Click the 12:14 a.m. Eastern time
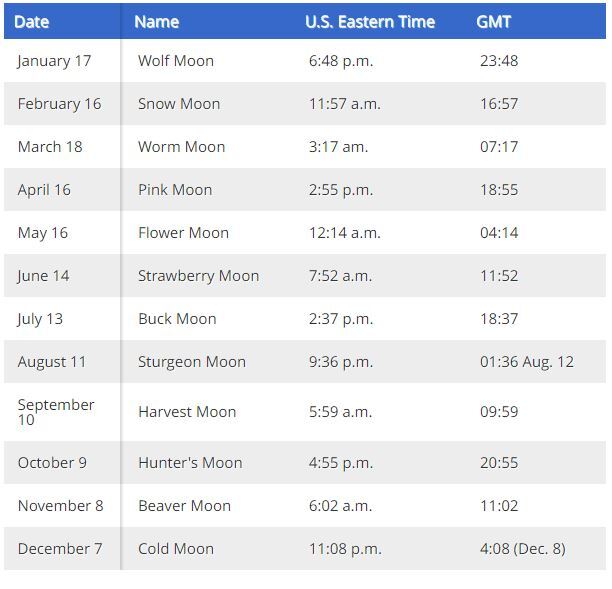Viewport: 612px width, 589px height. [x=345, y=233]
